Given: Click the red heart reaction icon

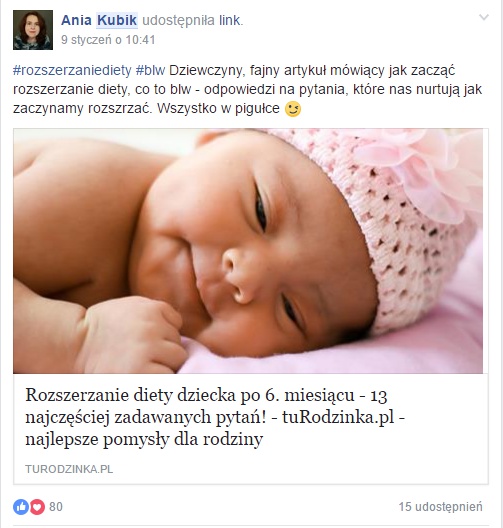Looking at the screenshot, I should [37, 506].
